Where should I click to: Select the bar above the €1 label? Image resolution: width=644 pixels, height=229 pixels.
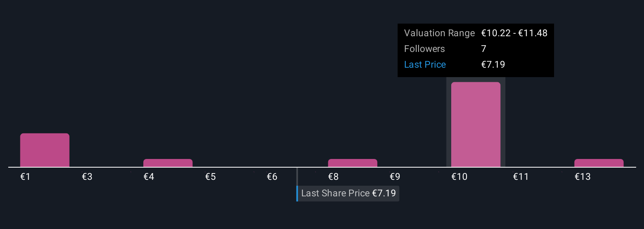(45, 150)
